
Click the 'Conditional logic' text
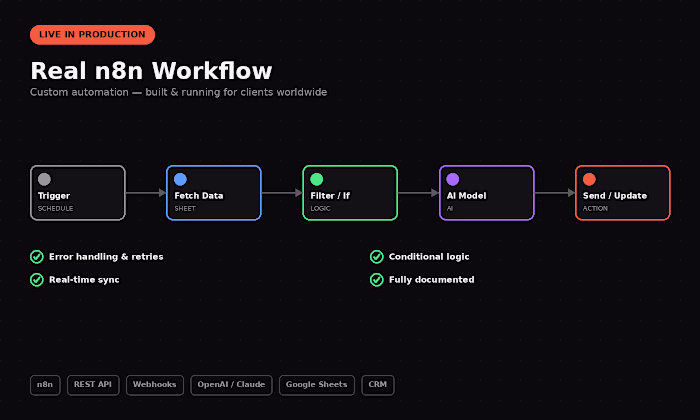coord(429,257)
